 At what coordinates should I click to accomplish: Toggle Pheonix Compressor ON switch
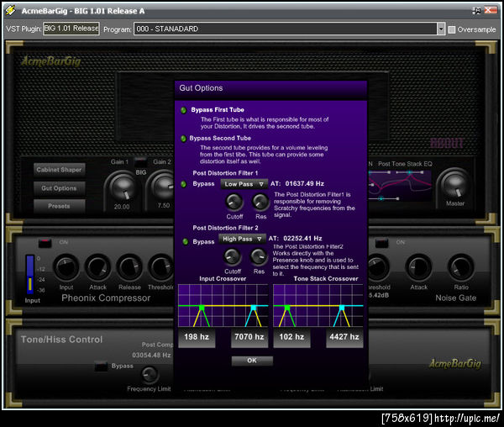tap(45, 242)
